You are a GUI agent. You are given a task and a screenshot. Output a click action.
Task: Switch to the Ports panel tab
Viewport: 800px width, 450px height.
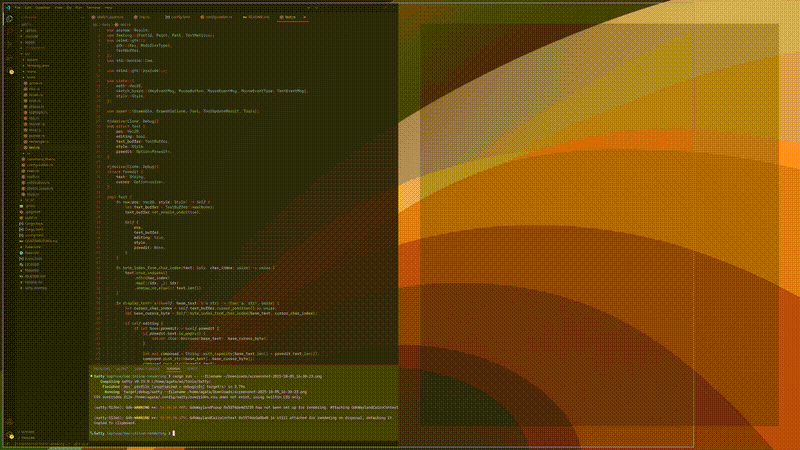click(192, 369)
